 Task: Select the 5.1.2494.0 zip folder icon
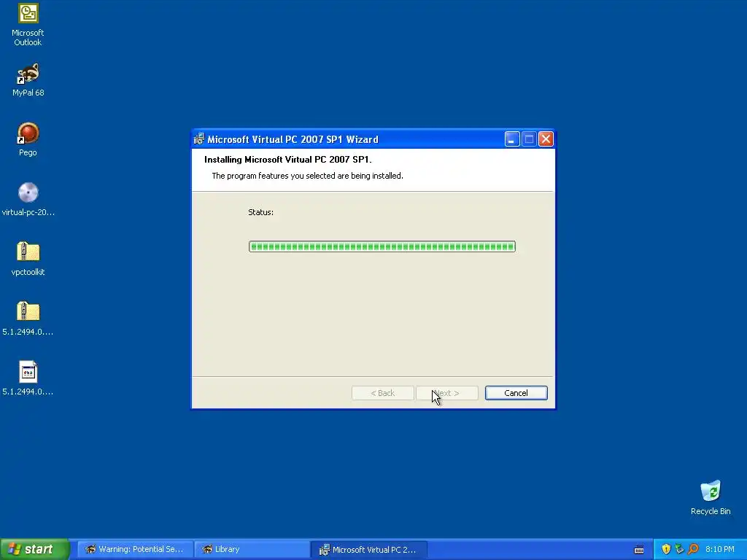[x=28, y=319]
